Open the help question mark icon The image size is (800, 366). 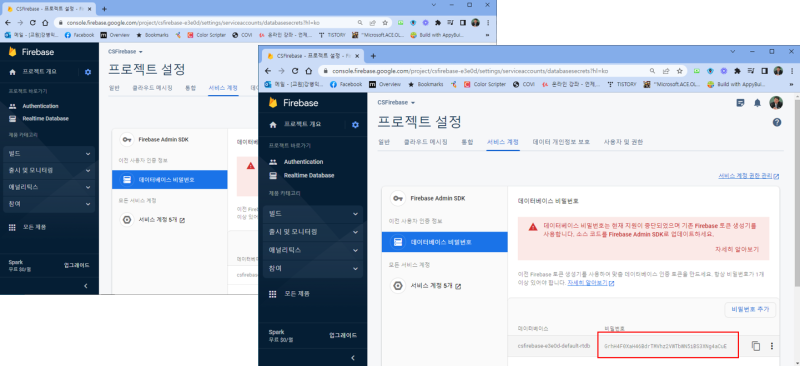tap(777, 123)
